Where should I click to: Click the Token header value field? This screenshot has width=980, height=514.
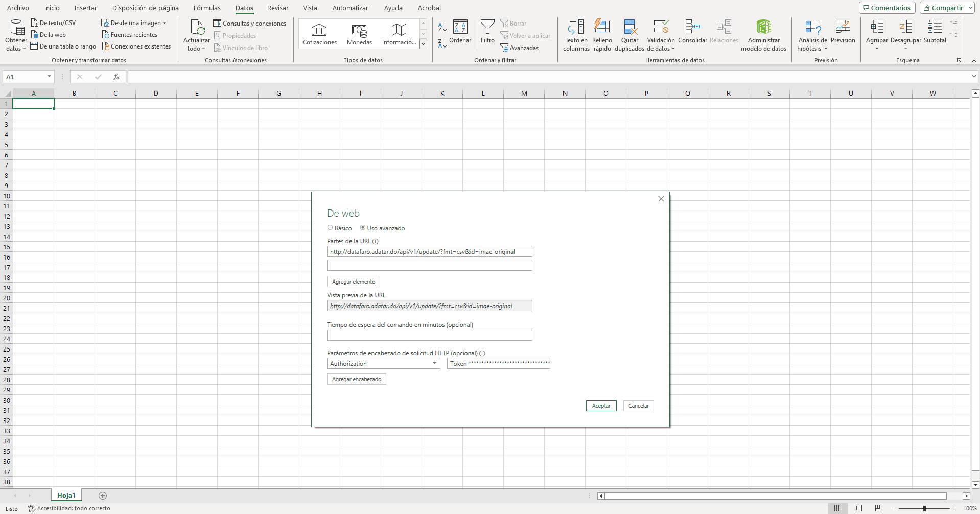pyautogui.click(x=499, y=363)
